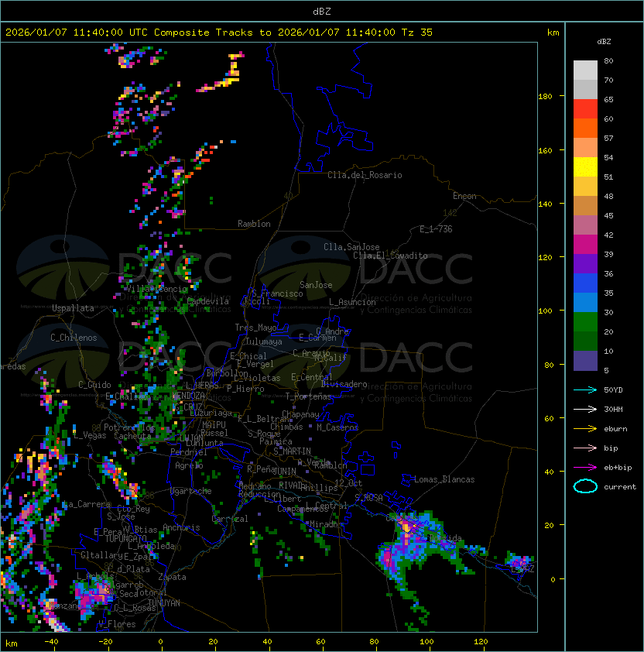Click the 'Tz 35' text in header
Screen dimensions: 644x652
417,33
